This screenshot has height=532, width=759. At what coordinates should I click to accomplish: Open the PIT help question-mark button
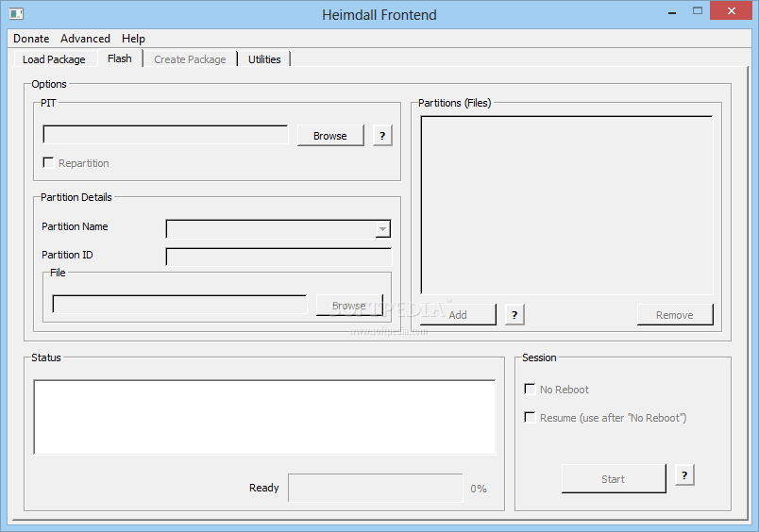click(382, 136)
